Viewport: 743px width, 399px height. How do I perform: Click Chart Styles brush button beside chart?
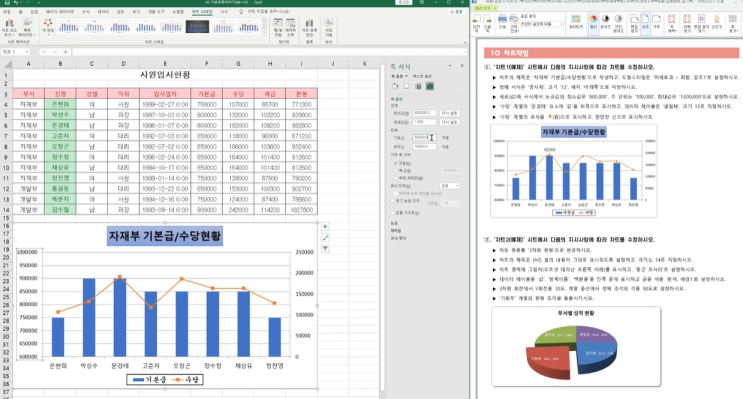coord(325,237)
